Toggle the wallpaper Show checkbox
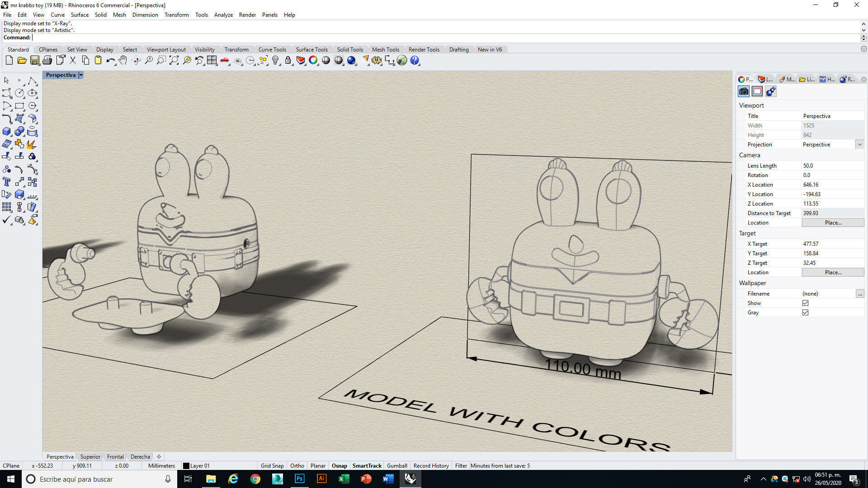Image resolution: width=868 pixels, height=488 pixels. (x=805, y=303)
